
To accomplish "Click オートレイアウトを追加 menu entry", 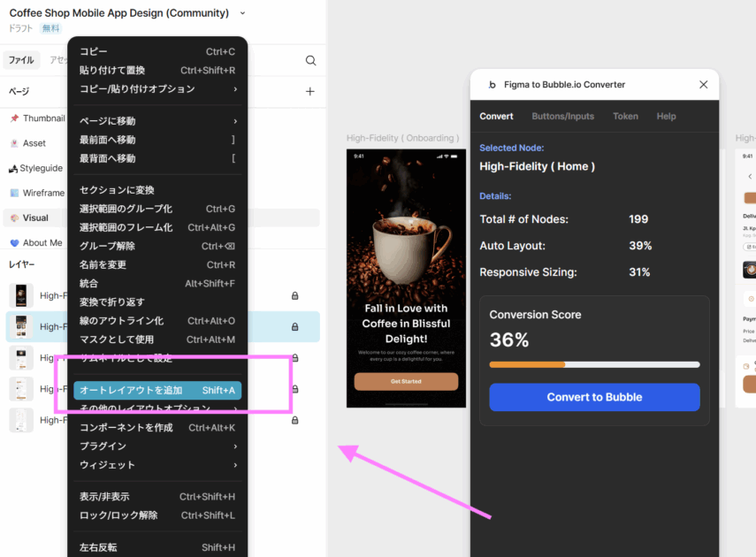I will tap(157, 390).
